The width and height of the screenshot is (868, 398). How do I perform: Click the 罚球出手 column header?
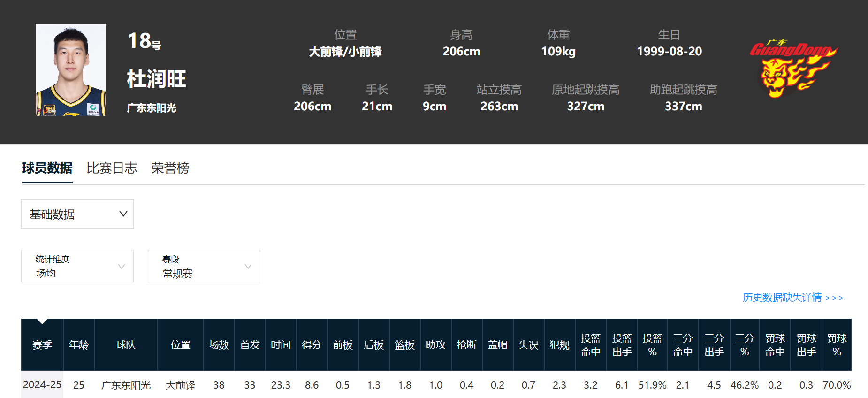pos(807,345)
